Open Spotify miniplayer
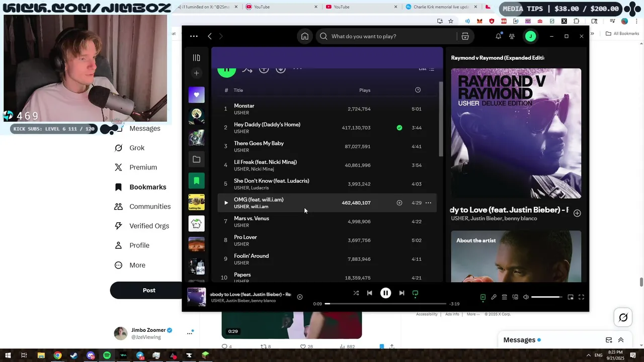The width and height of the screenshot is (644, 362). [x=571, y=297]
